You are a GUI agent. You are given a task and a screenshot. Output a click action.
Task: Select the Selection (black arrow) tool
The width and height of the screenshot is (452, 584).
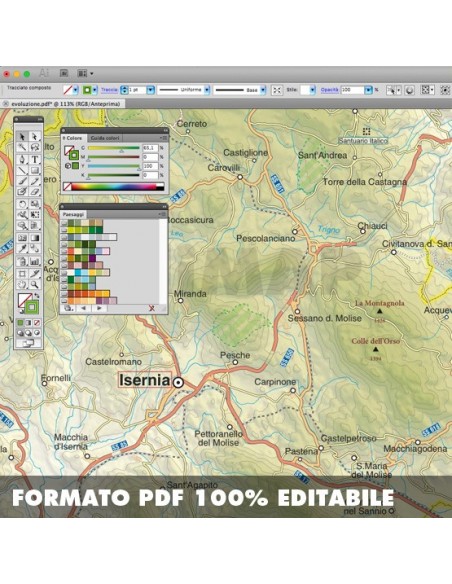tap(22, 137)
